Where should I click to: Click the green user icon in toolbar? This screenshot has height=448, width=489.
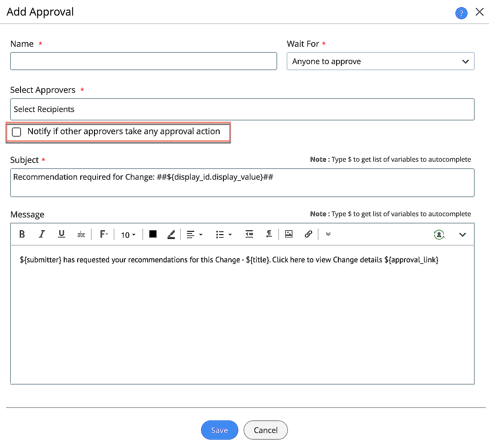tap(439, 234)
